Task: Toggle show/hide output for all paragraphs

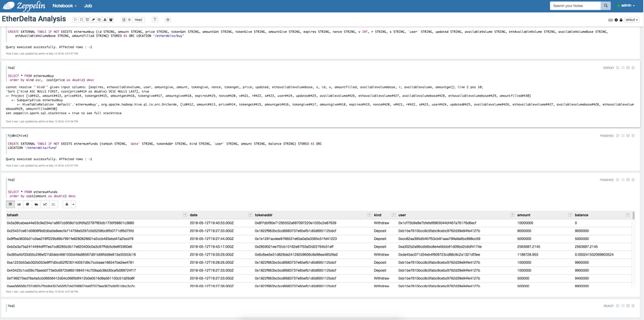Action: pos(87,20)
